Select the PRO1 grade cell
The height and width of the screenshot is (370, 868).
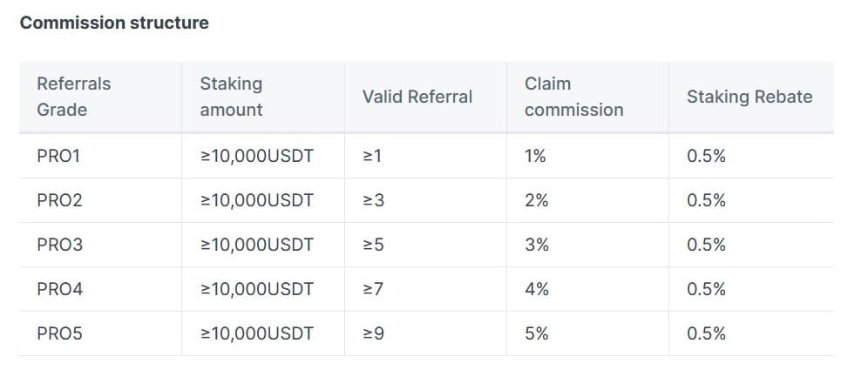click(59, 157)
